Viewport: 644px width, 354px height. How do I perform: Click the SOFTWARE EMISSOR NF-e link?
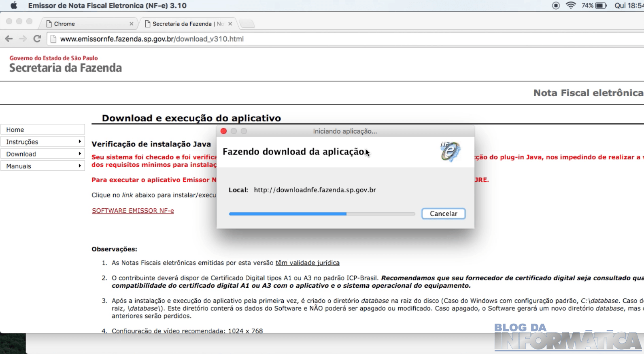point(133,211)
